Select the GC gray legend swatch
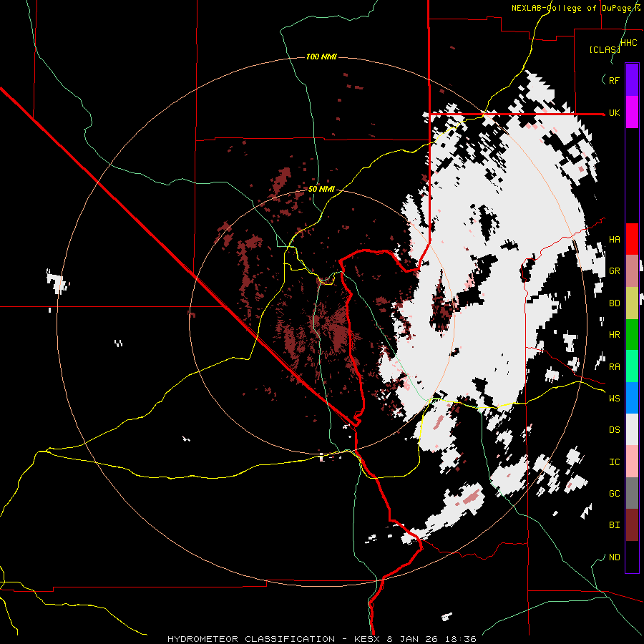Screen dimensions: 644x644 [632, 493]
